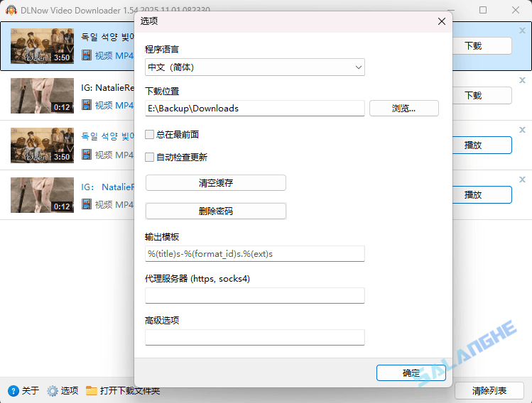The width and height of the screenshot is (532, 403).
Task: Click the 关于 label
Action: coord(31,391)
